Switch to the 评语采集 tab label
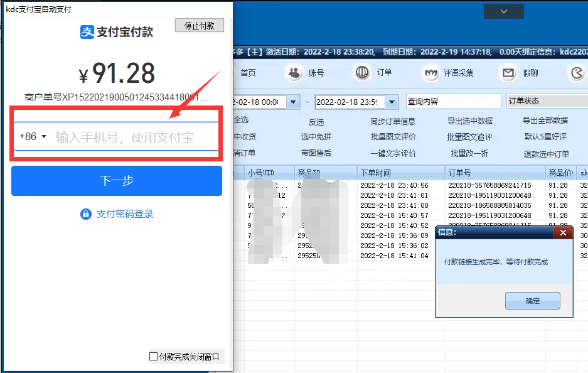The image size is (588, 373). [x=458, y=73]
